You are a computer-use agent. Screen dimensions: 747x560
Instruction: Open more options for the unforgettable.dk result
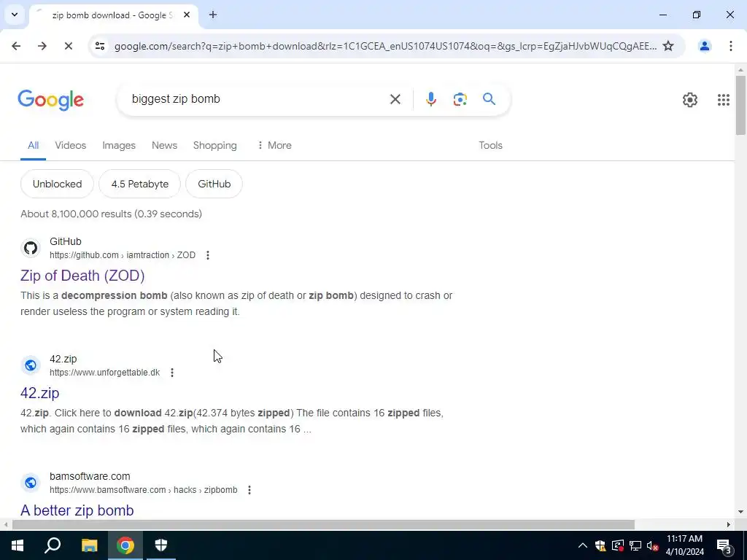pyautogui.click(x=172, y=373)
